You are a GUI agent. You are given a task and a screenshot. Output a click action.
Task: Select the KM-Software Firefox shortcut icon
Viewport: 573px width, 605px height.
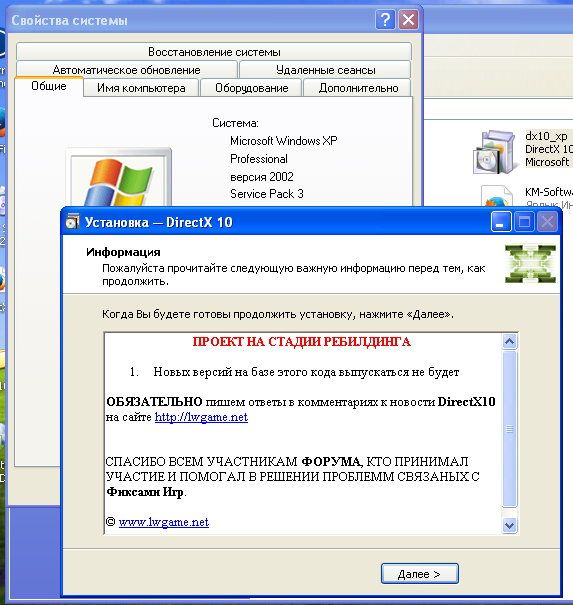tap(496, 197)
